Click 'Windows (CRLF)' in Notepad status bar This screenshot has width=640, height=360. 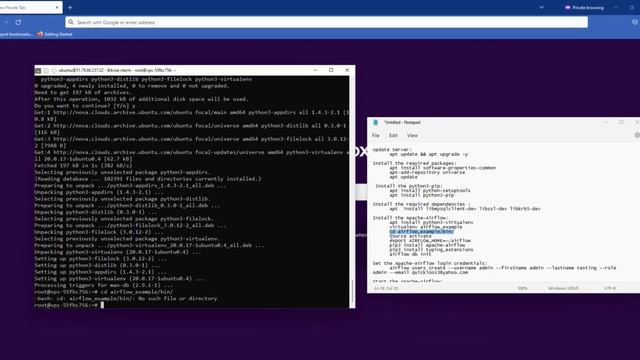click(x=563, y=288)
